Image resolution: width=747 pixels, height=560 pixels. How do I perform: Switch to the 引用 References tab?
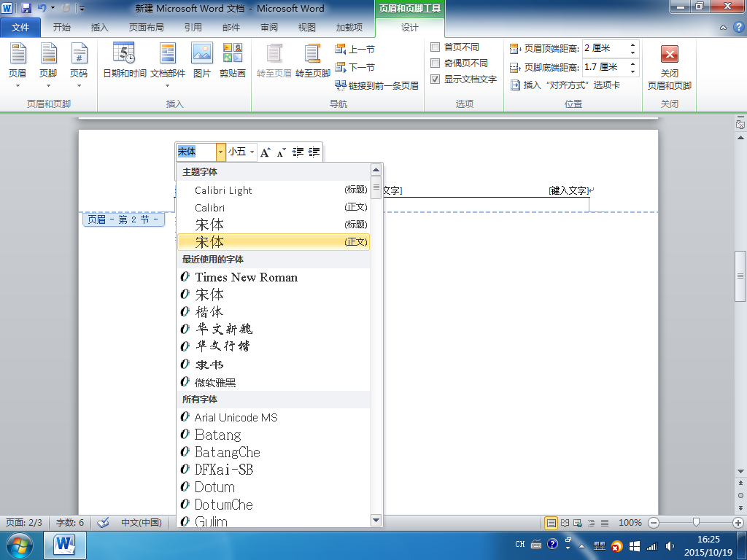point(193,28)
